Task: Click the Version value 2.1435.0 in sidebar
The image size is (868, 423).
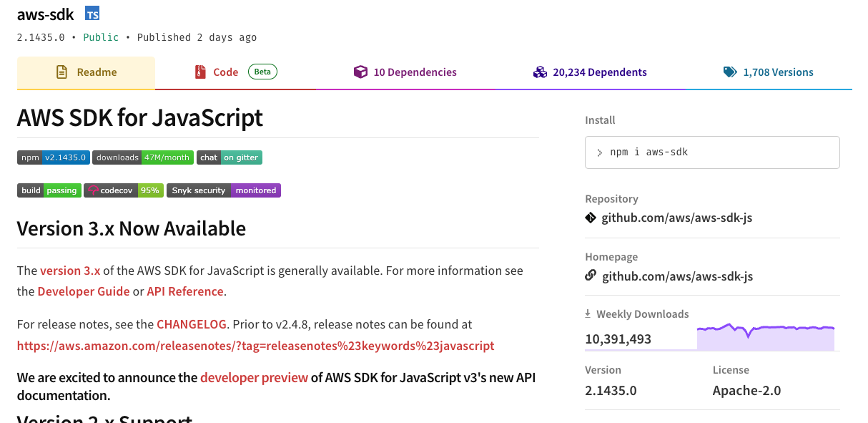Action: (611, 391)
